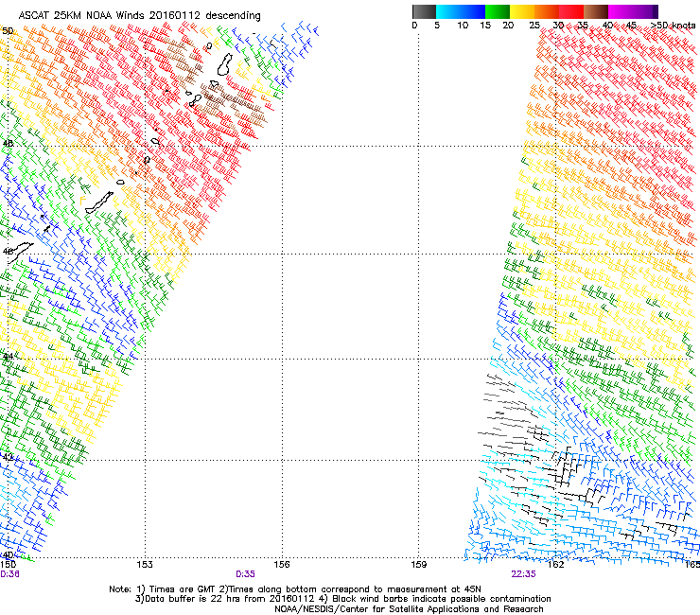Click the magenta 40-45 knots legend segment

621,11
